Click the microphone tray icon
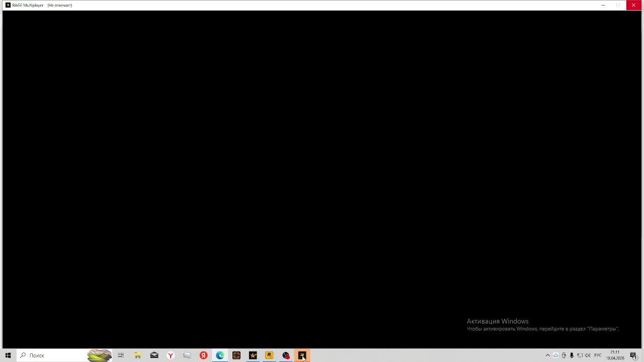 [x=572, y=355]
